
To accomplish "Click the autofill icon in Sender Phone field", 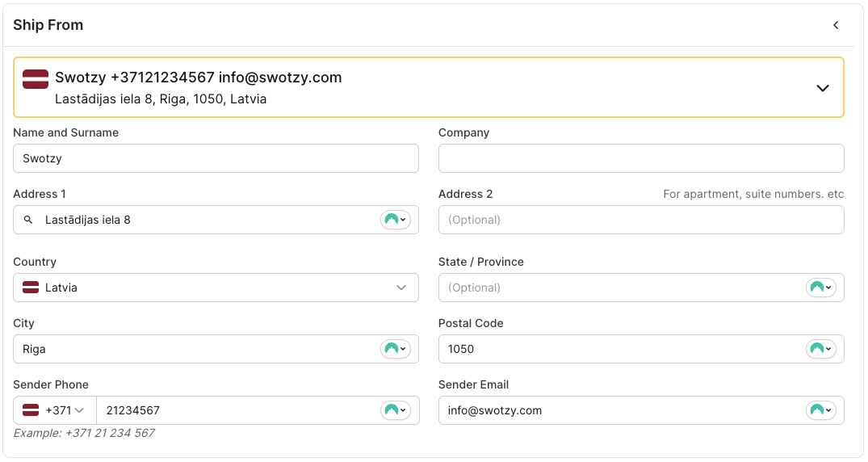I will [395, 410].
